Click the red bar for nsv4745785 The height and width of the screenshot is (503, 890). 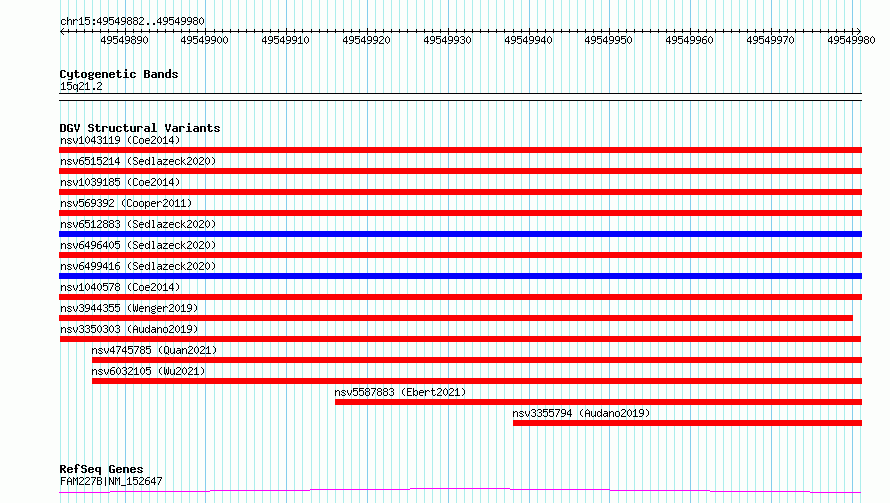(477, 360)
